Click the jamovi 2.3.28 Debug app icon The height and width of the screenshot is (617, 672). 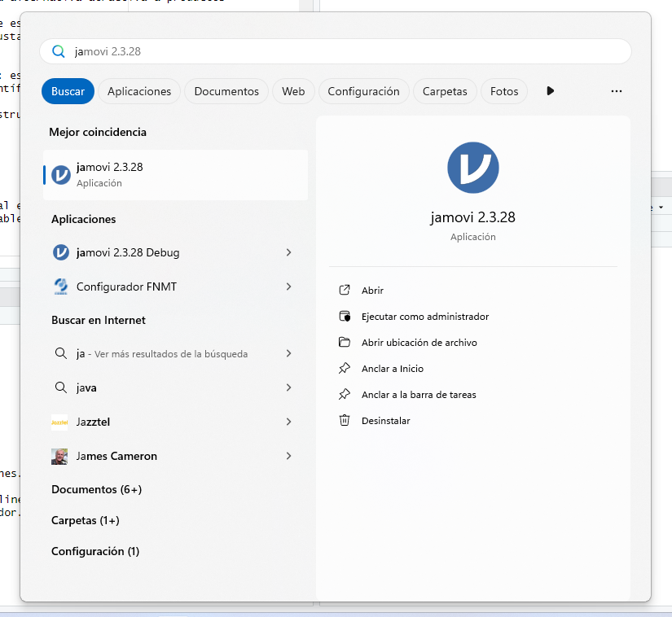click(61, 252)
